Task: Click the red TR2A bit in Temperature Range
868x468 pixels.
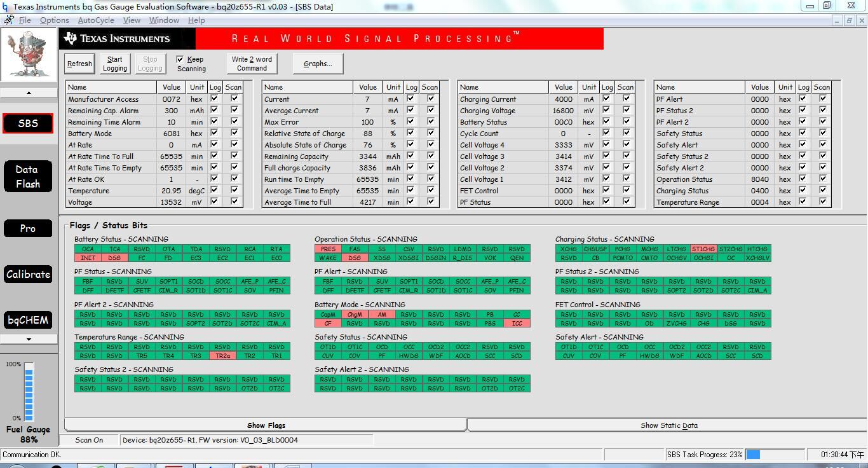Action: (223, 356)
